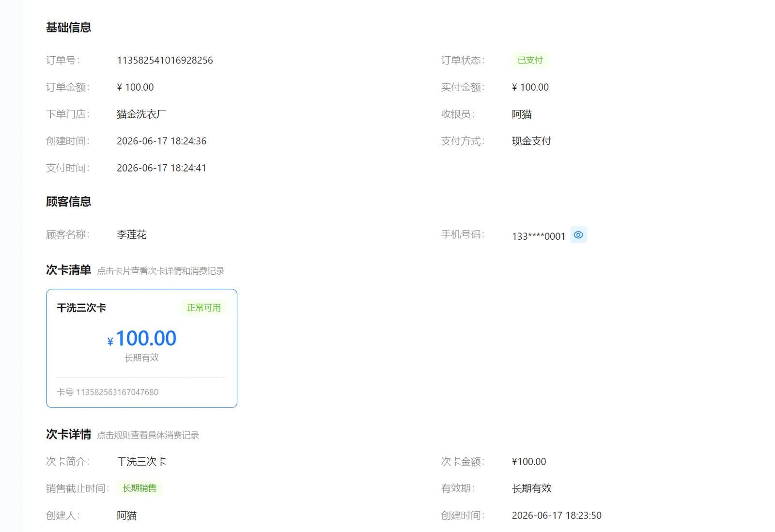Click the 次卡清单 section heading
This screenshot has height=532, width=775.
pyautogui.click(x=69, y=270)
